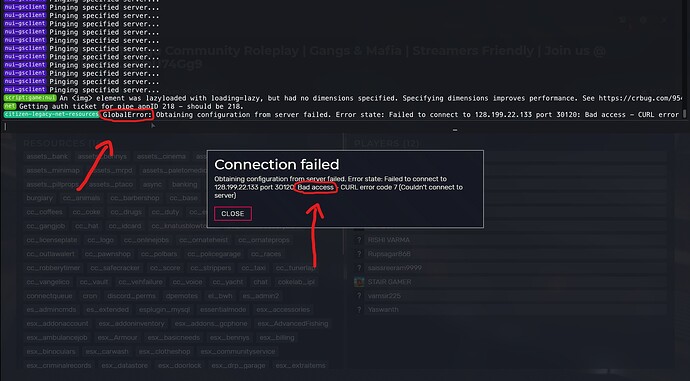Click the question mark icon beside saissreeram9999
690x381 pixels.
point(359,267)
